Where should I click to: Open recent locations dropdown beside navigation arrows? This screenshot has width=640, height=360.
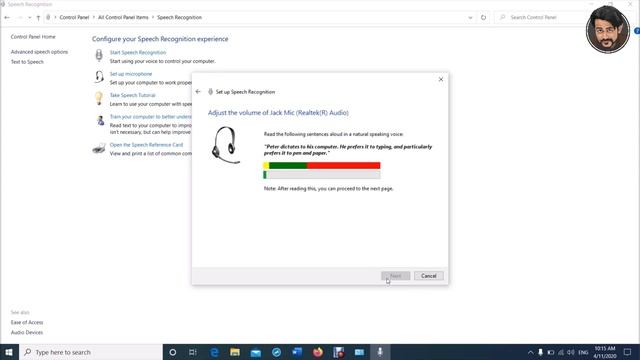(29, 18)
